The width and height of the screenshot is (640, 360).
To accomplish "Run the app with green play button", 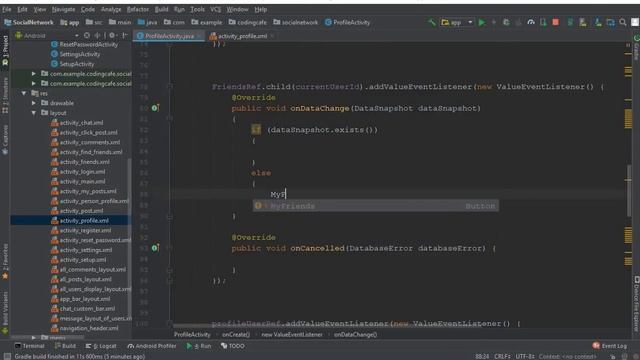I will coord(482,22).
